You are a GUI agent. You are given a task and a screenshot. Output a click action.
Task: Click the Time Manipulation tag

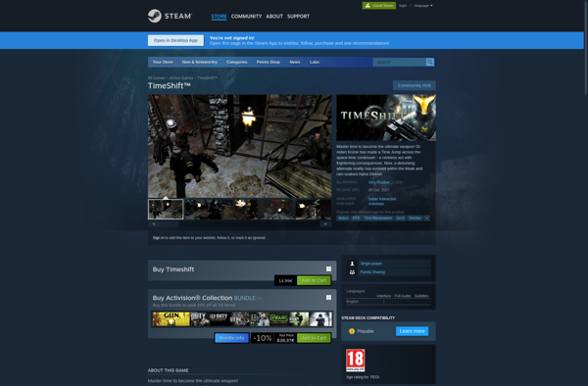377,217
